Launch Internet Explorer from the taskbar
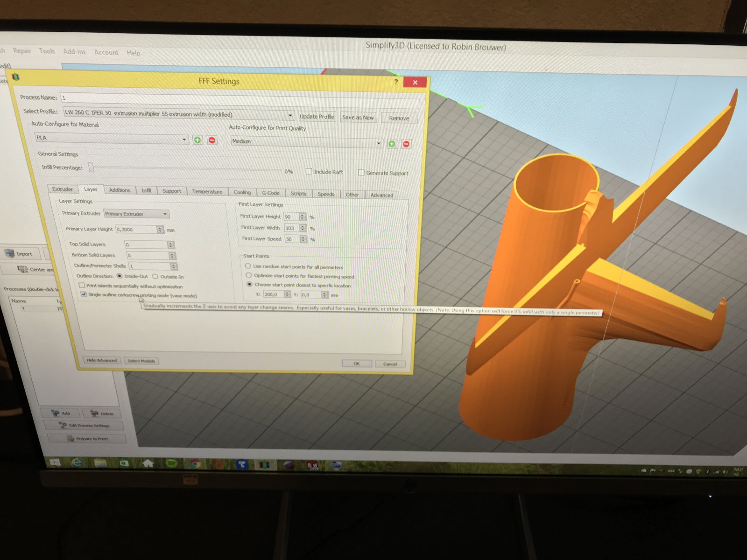This screenshot has height=560, width=747. pyautogui.click(x=77, y=462)
